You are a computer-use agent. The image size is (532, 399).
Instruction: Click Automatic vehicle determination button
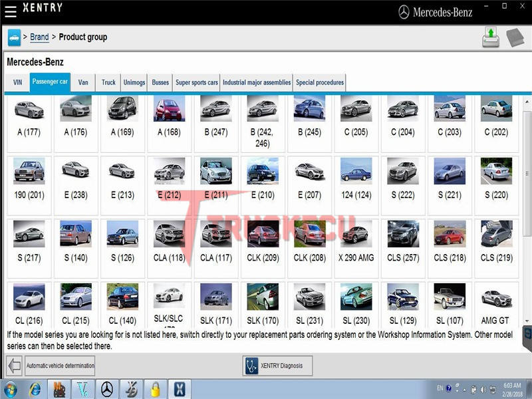61,365
